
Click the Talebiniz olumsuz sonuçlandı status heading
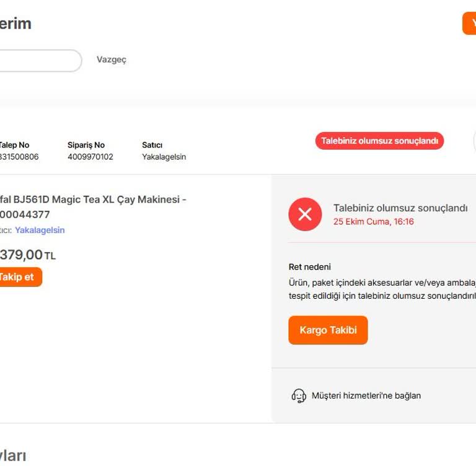pyautogui.click(x=400, y=208)
